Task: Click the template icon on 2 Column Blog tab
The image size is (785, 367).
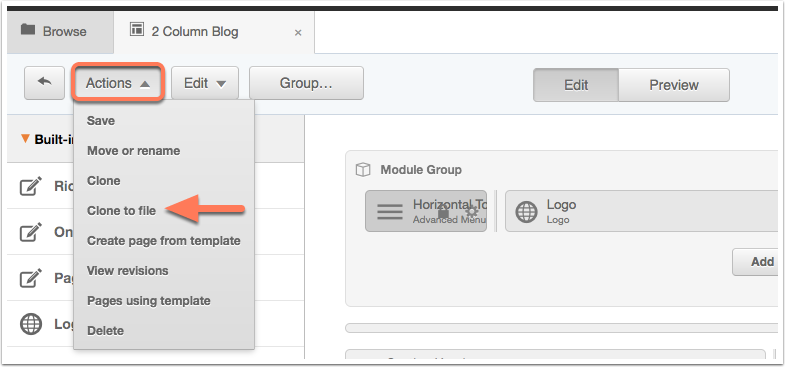Action: (x=136, y=29)
